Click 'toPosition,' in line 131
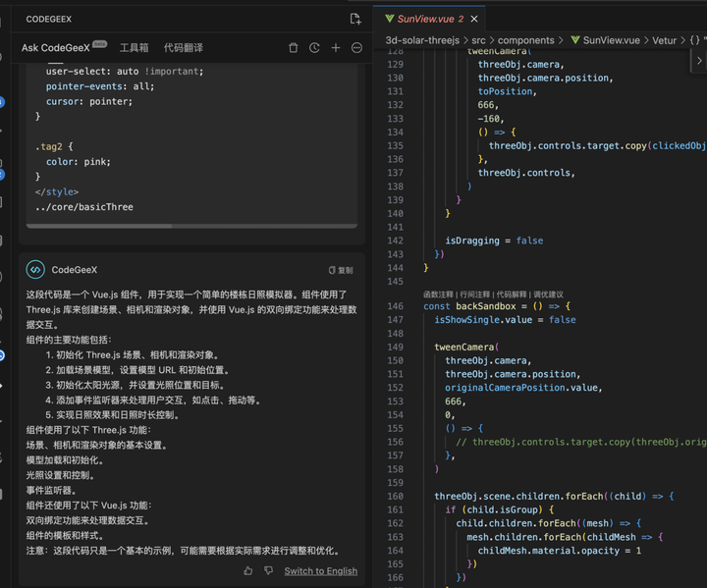The width and height of the screenshot is (707, 588). [x=508, y=91]
